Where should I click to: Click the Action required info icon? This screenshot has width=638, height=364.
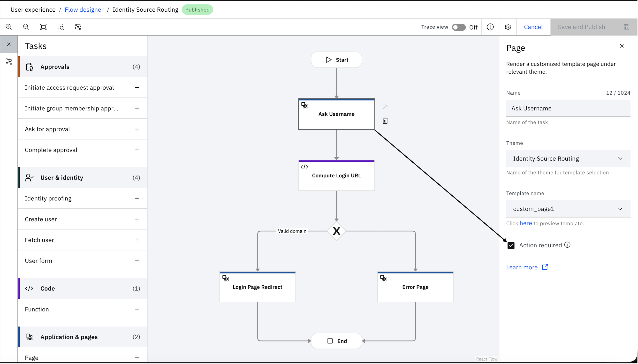[x=568, y=245]
